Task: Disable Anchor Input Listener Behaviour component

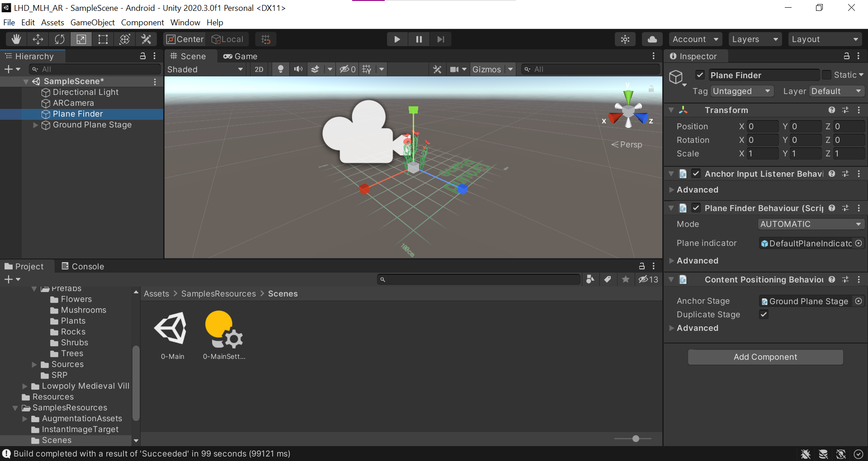Action: tap(696, 174)
